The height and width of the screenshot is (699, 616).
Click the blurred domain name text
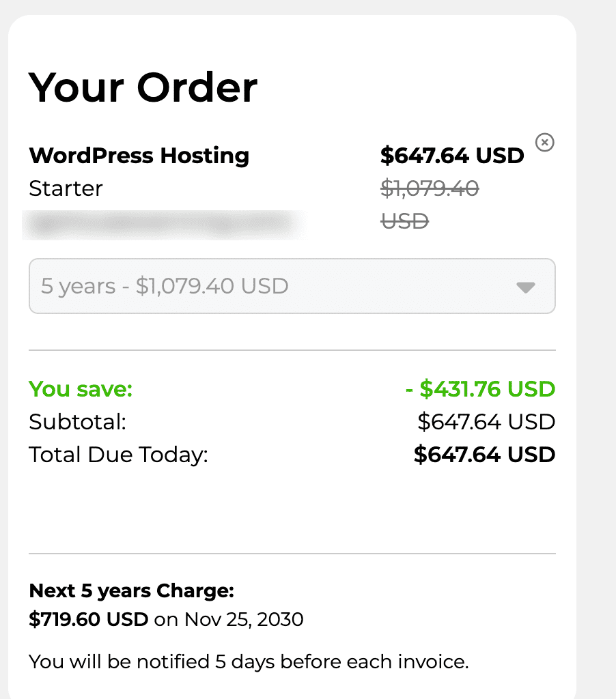pyautogui.click(x=163, y=223)
